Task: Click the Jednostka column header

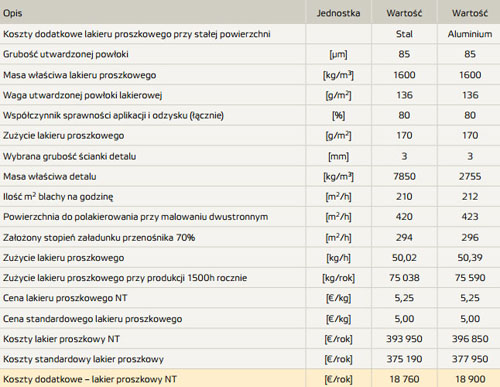Action: tap(338, 13)
